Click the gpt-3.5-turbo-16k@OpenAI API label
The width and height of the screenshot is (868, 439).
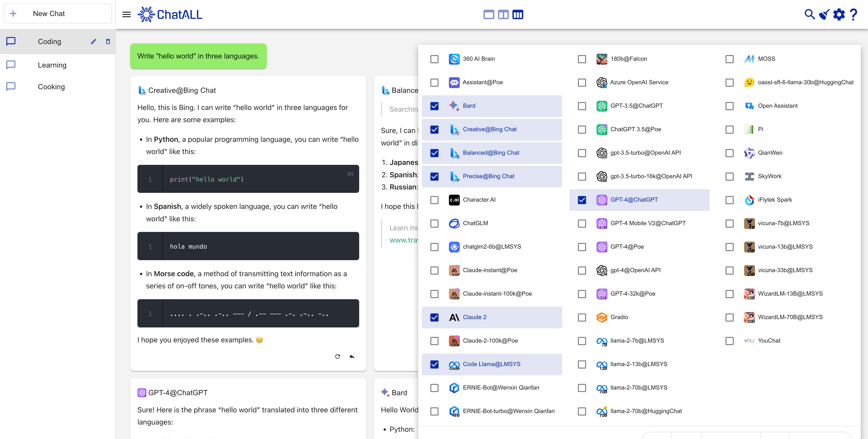tap(651, 176)
